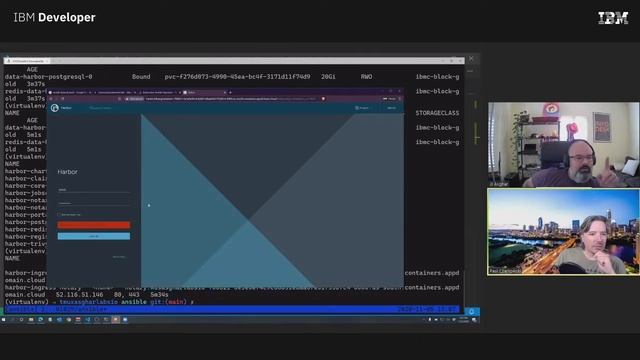
Task: Open the language selector in Harbor header
Action: click(362, 108)
